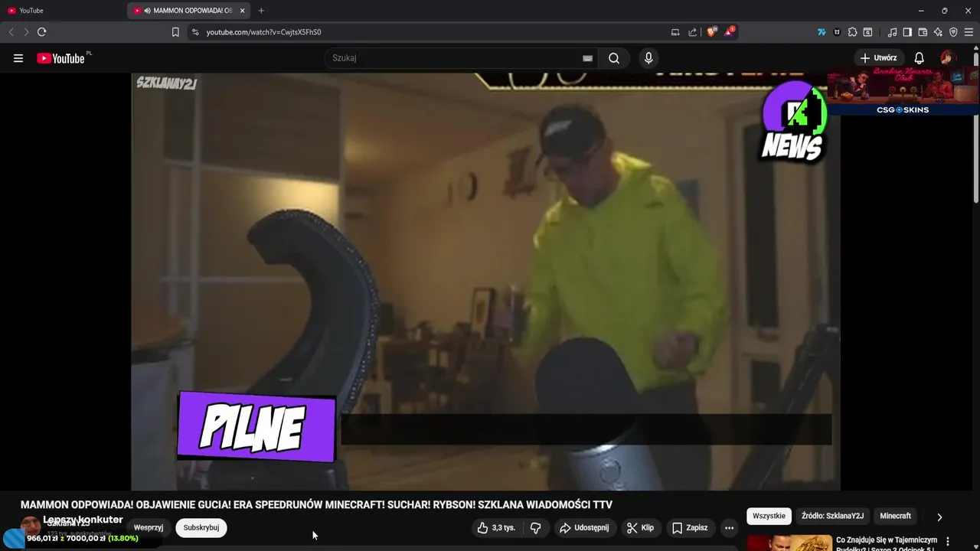The image size is (980, 551).
Task: Dislike the video with thumbs down
Action: [x=536, y=528]
